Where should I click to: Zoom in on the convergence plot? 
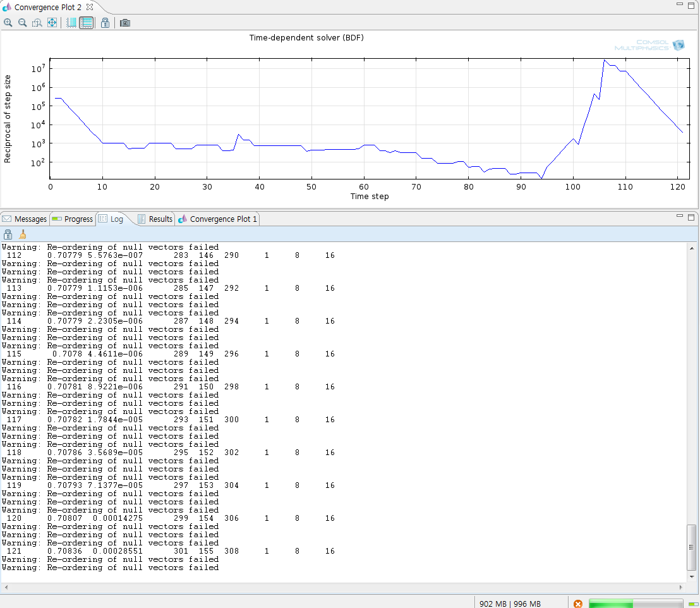pyautogui.click(x=8, y=23)
